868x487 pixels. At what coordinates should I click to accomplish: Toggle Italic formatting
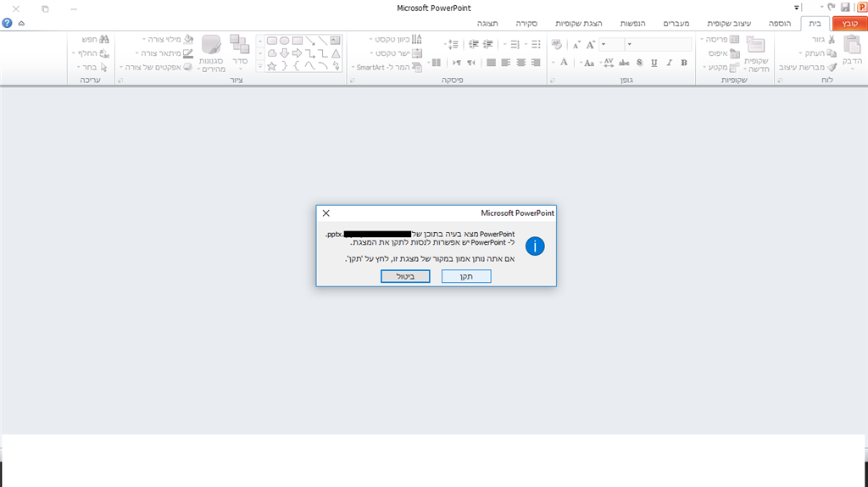670,63
